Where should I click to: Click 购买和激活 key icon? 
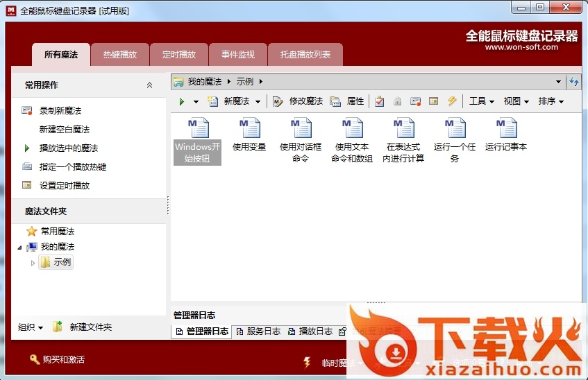click(35, 359)
